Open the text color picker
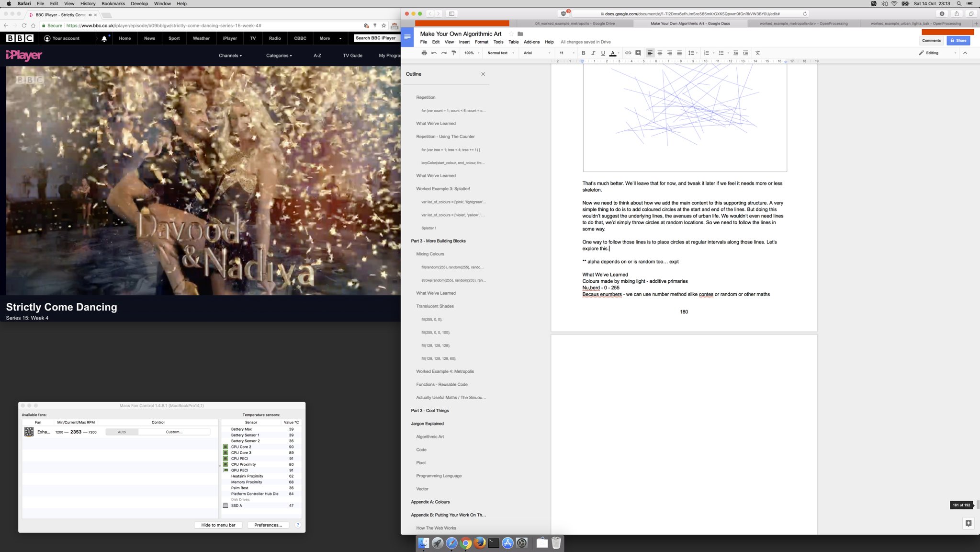The image size is (980, 552). (613, 53)
